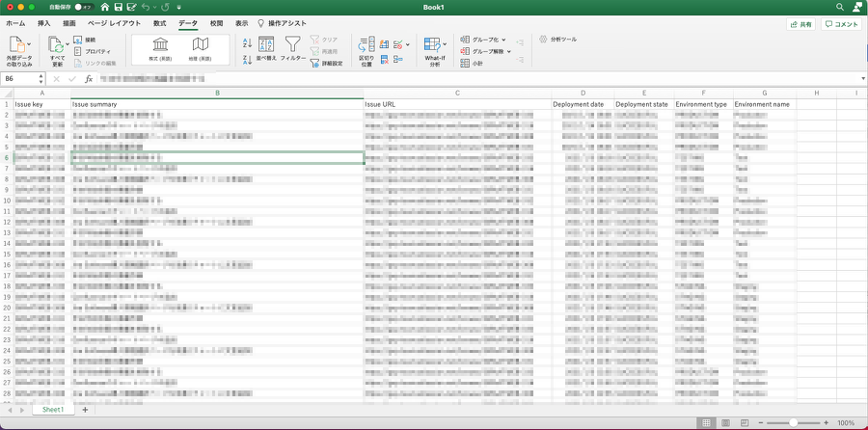Click the home icon in title bar
The width and height of the screenshot is (868, 430).
point(104,7)
